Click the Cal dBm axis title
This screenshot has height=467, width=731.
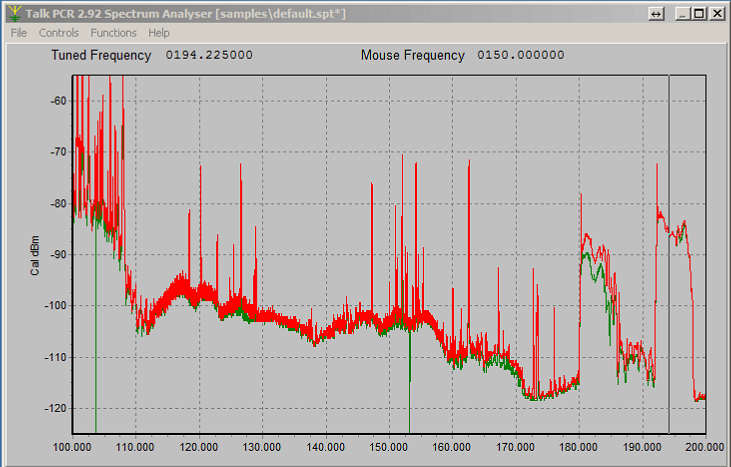(x=35, y=255)
